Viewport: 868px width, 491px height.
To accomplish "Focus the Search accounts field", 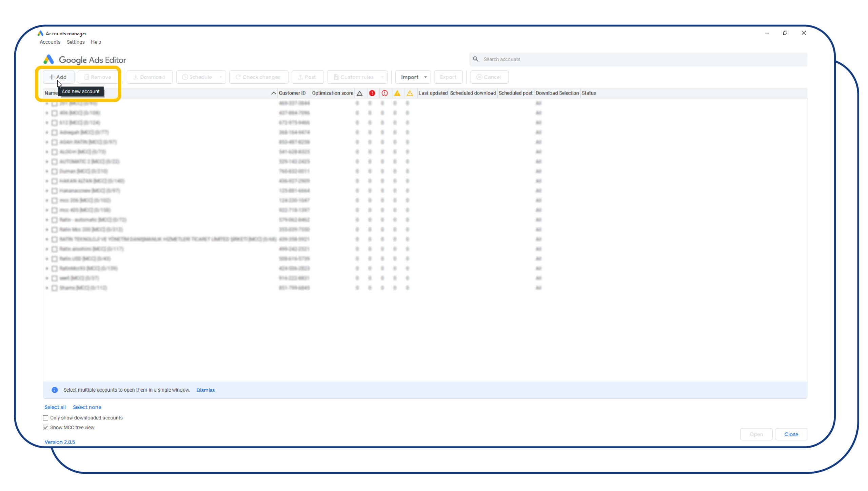I will (x=638, y=59).
